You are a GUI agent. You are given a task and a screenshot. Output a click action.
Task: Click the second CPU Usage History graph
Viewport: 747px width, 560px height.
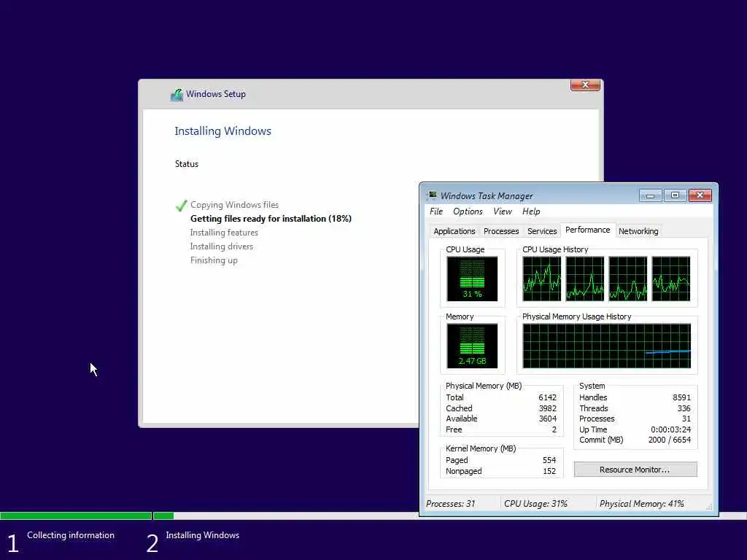pyautogui.click(x=585, y=279)
